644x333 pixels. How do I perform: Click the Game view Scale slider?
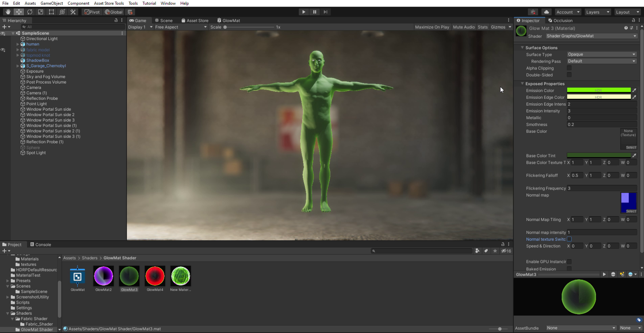pos(249,27)
